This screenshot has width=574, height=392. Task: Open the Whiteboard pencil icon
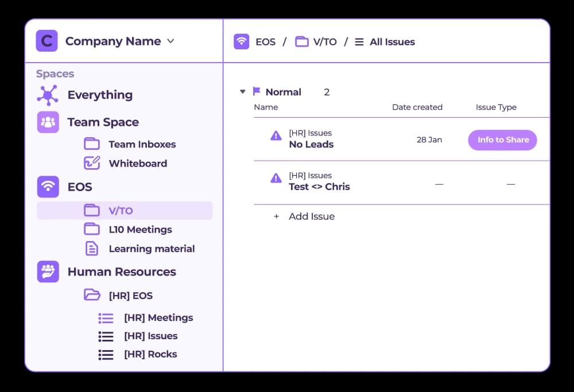point(92,163)
